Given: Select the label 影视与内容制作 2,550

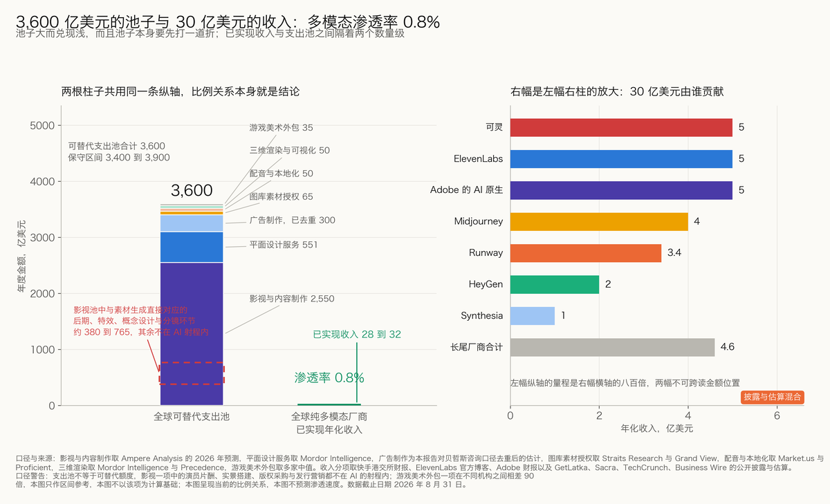Looking at the screenshot, I should tap(292, 299).
